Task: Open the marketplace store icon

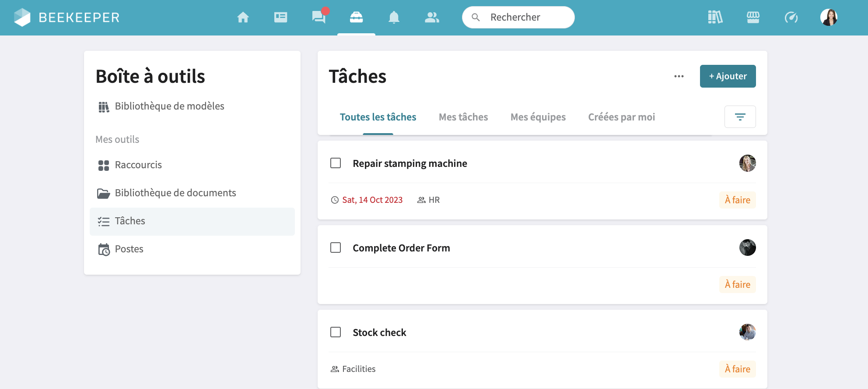Action: 753,18
